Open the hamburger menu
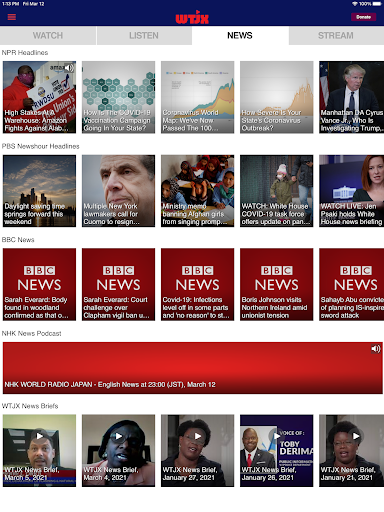This screenshot has width=384, height=512. pyautogui.click(x=12, y=17)
